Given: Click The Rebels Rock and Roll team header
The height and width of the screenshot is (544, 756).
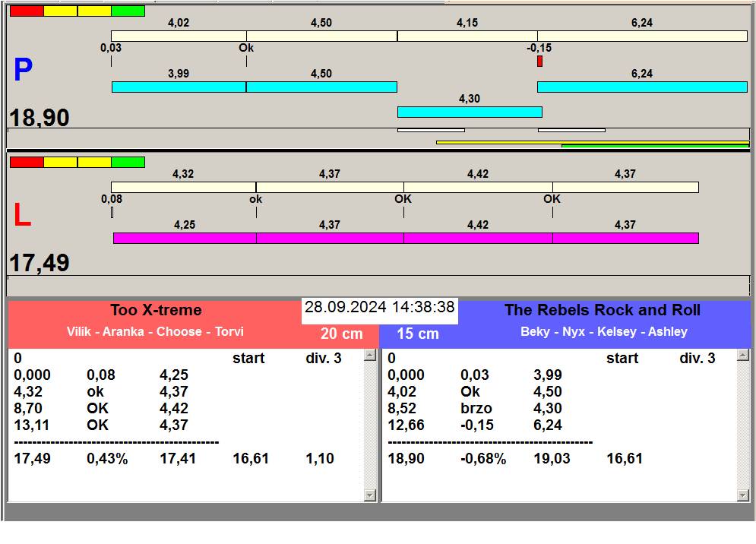Looking at the screenshot, I should click(603, 310).
